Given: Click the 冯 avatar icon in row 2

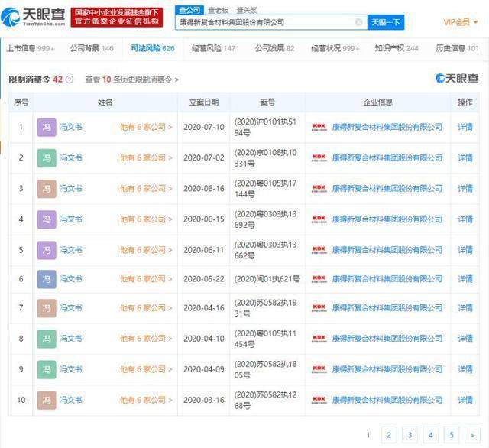Looking at the screenshot, I should point(47,157).
